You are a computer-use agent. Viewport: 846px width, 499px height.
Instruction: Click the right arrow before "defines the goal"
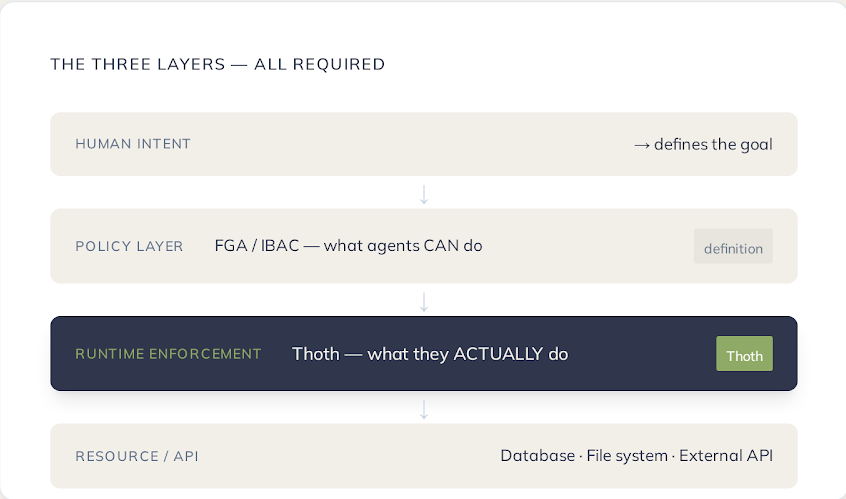[x=642, y=145]
